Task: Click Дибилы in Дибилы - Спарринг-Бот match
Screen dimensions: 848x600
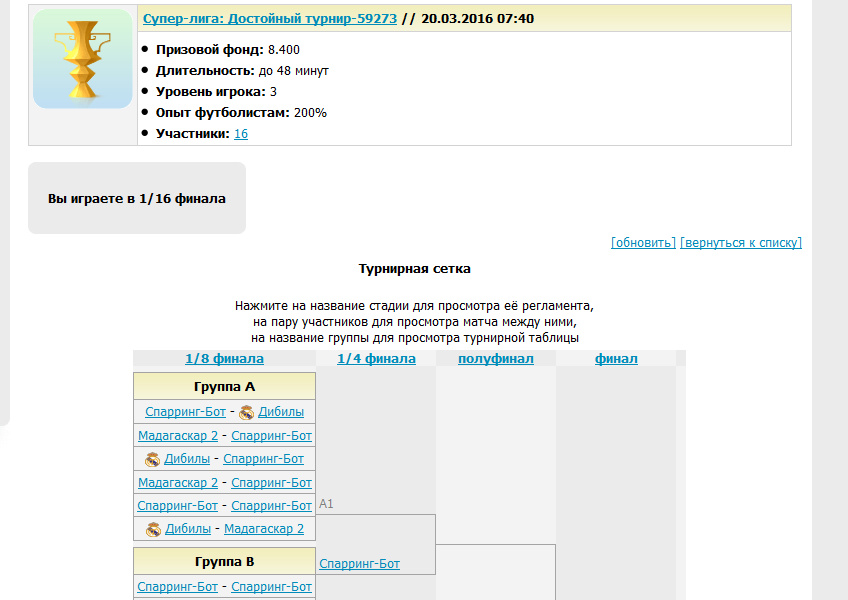Action: click(187, 459)
